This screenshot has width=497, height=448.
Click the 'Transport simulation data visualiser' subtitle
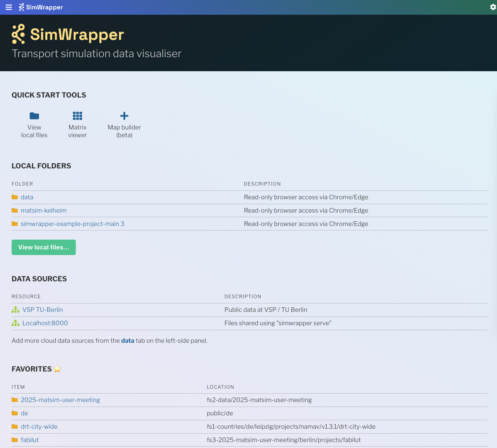click(97, 54)
